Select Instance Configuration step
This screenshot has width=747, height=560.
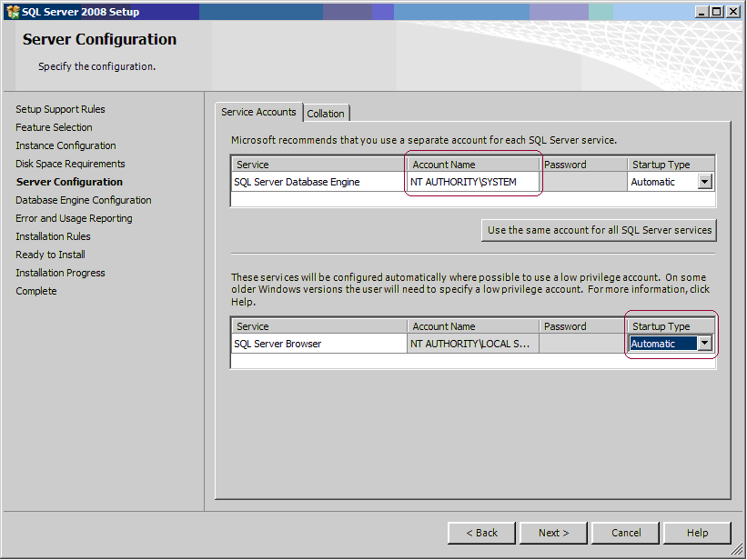(x=66, y=145)
